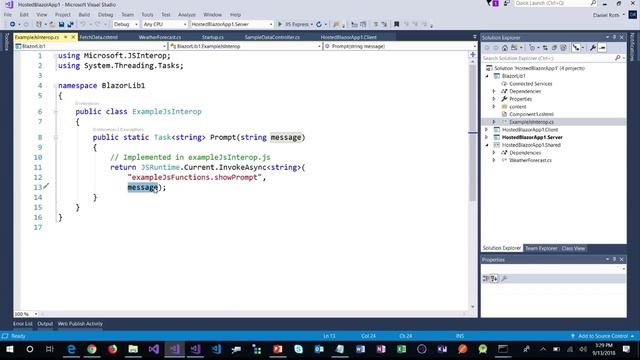Viewport: 640px width, 360px height.
Task: Open the File menu
Action: pos(8,15)
